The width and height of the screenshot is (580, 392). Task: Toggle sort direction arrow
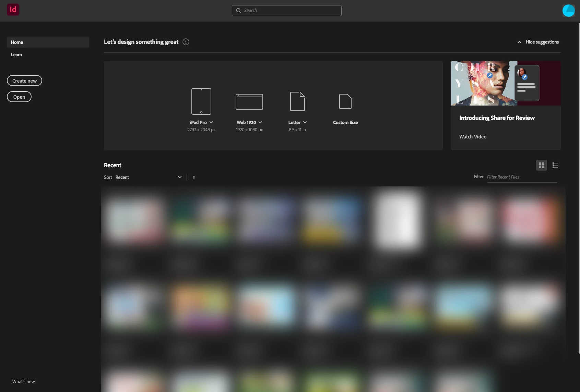194,177
